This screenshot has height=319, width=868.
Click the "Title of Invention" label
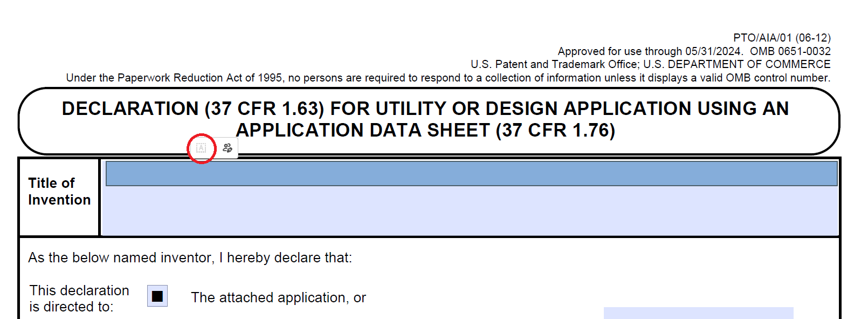pyautogui.click(x=59, y=191)
